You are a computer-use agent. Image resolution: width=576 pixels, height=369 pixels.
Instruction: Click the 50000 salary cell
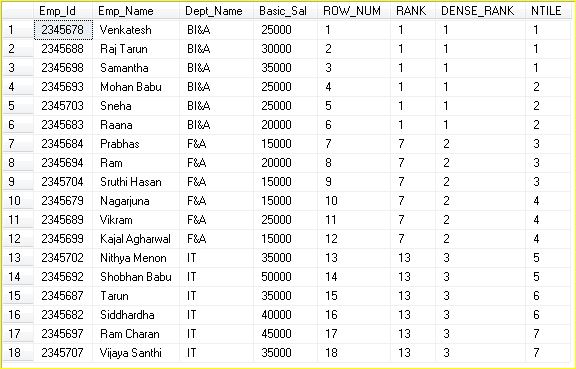[x=285, y=277]
